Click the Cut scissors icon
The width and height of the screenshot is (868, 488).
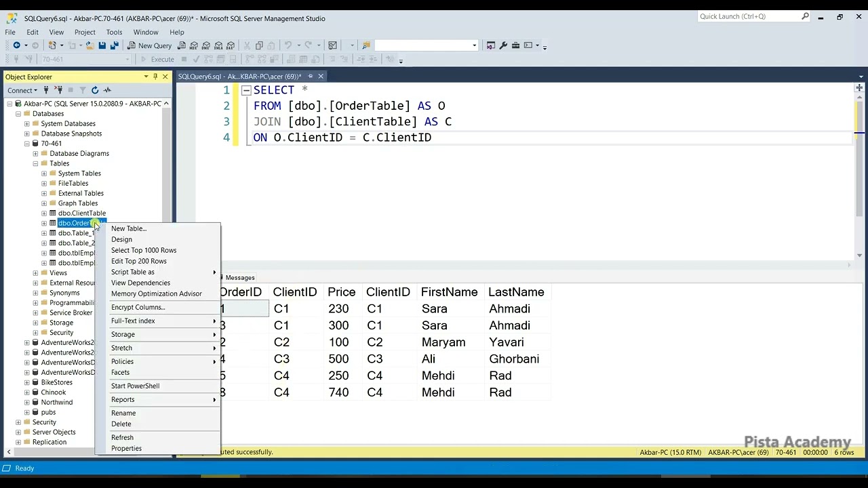pyautogui.click(x=247, y=45)
